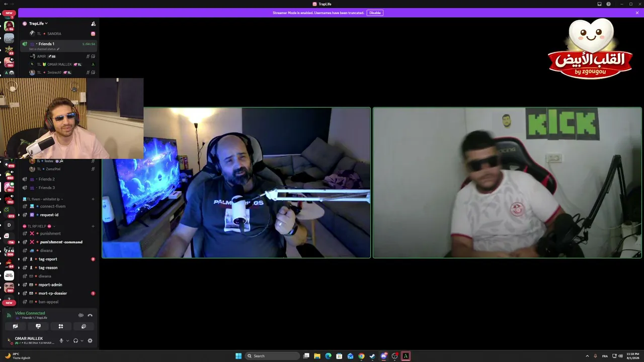Open the request-id channel

point(58,215)
